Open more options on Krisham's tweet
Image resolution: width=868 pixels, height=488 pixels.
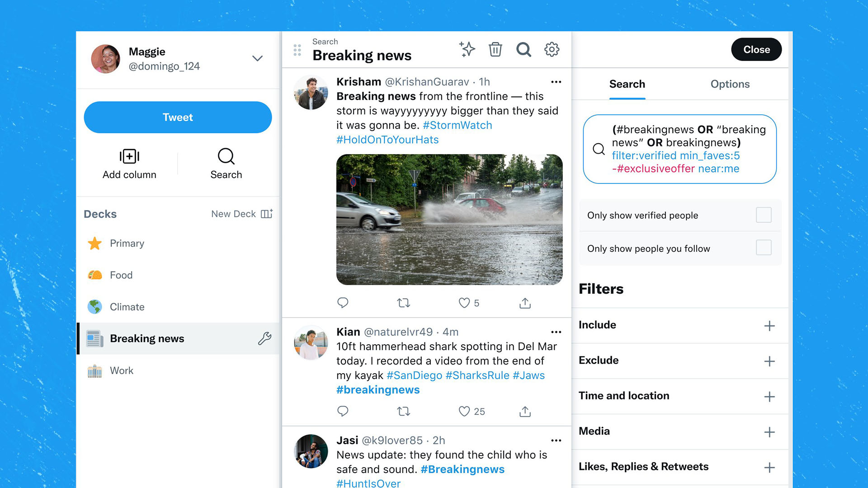tap(556, 82)
